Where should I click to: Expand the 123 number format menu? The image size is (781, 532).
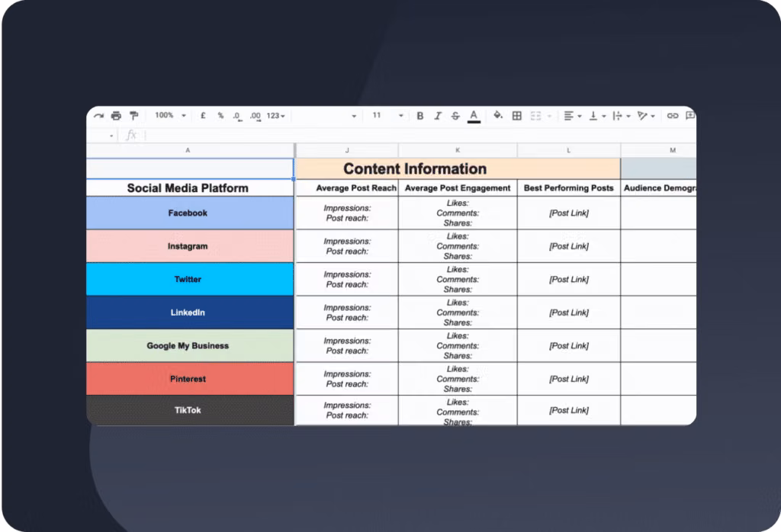276,116
